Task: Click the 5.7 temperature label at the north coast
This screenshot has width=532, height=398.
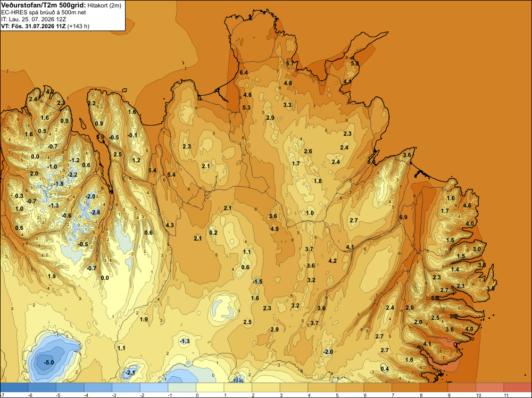Action: coord(290,63)
